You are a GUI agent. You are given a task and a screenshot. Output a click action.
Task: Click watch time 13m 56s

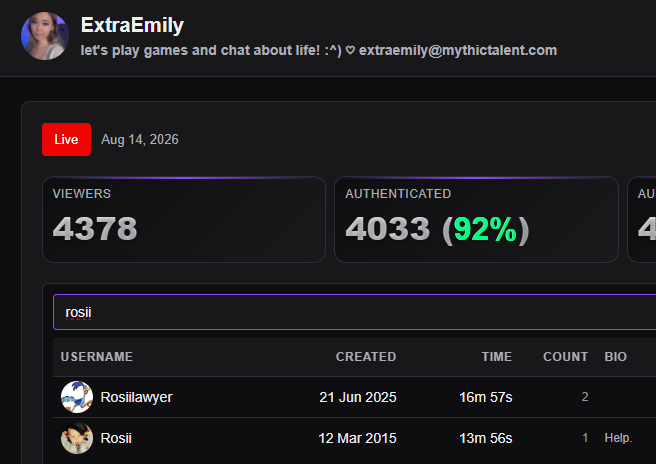pyautogui.click(x=486, y=438)
